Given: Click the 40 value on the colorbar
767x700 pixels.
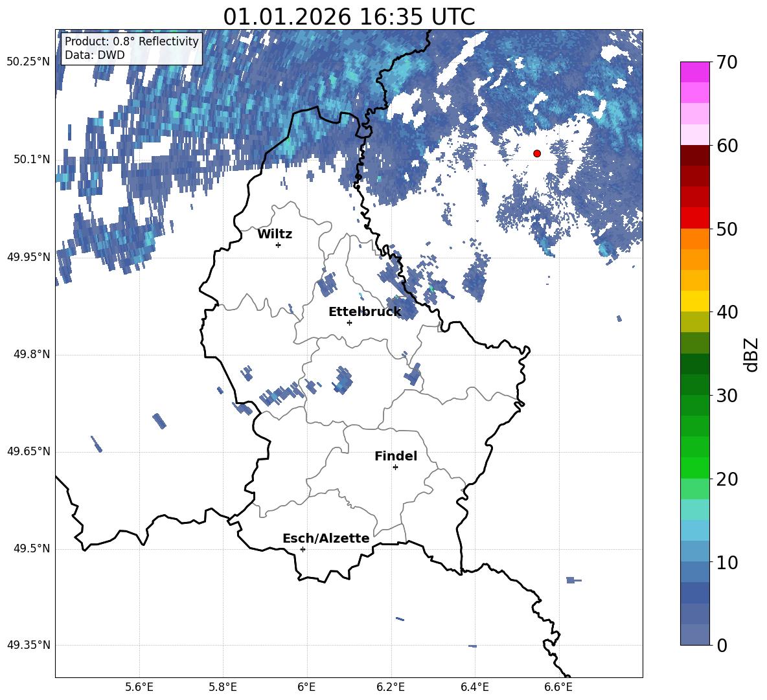Looking at the screenshot, I should (x=727, y=312).
